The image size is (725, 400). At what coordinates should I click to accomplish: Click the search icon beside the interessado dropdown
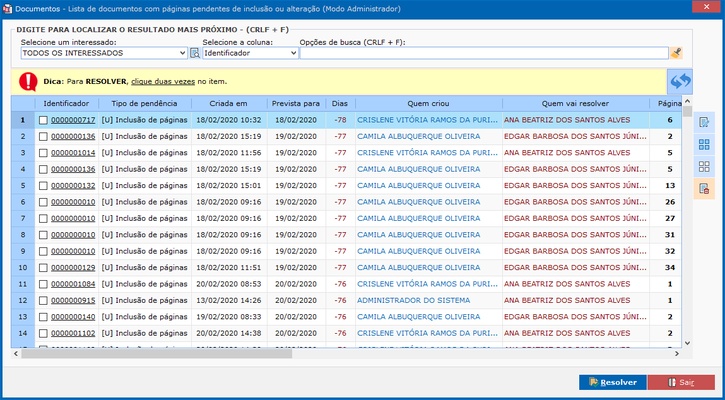(195, 53)
